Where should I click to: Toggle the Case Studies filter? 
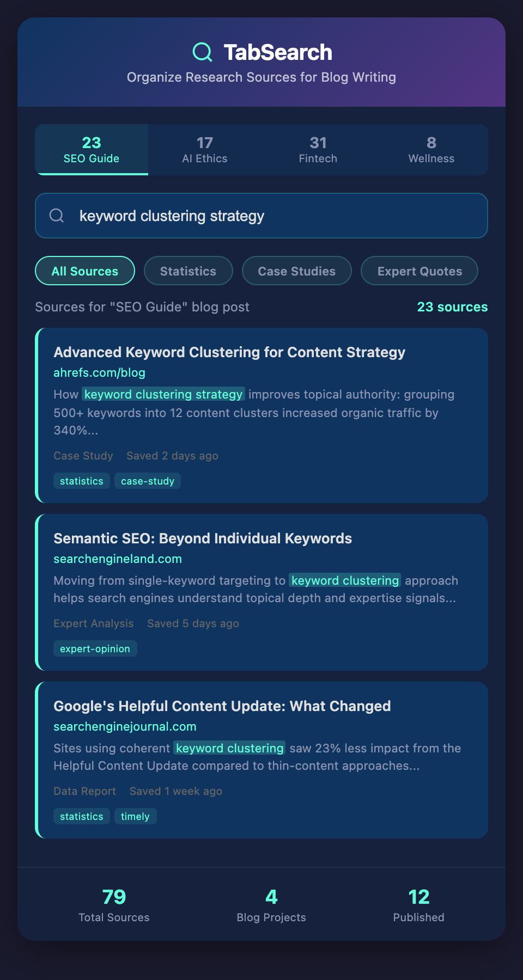coord(297,271)
